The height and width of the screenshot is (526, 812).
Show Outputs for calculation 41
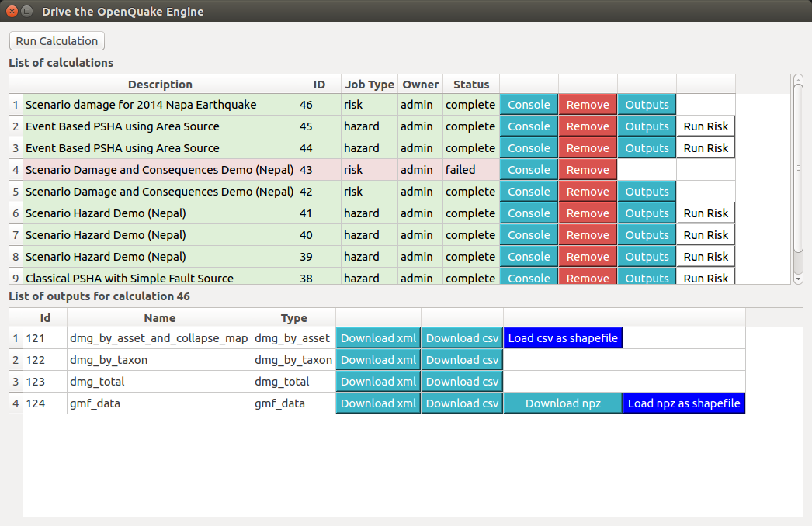[x=647, y=213]
